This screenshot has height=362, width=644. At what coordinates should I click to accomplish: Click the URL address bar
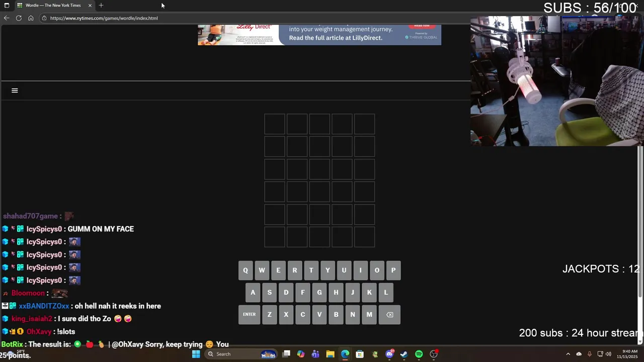[254, 18]
